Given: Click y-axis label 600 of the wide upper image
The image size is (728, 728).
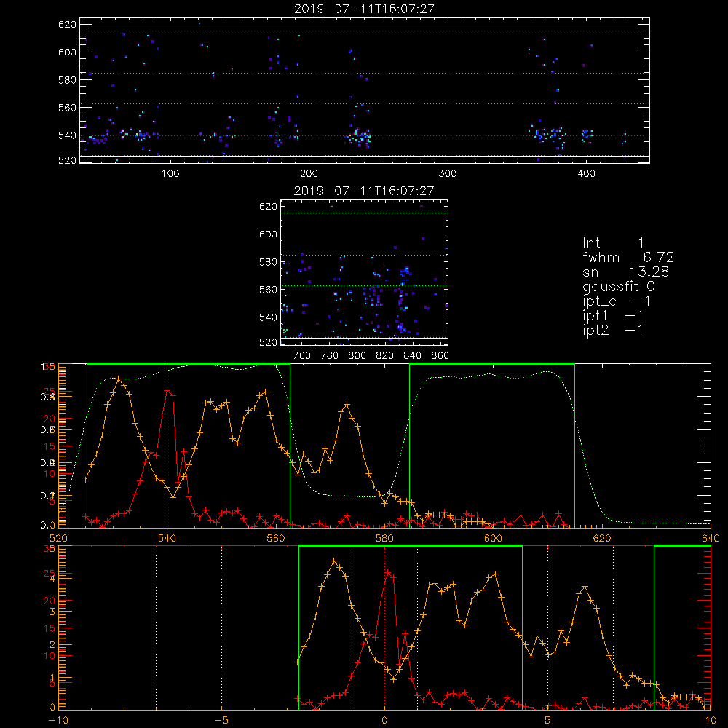Looking at the screenshot, I should point(67,52).
